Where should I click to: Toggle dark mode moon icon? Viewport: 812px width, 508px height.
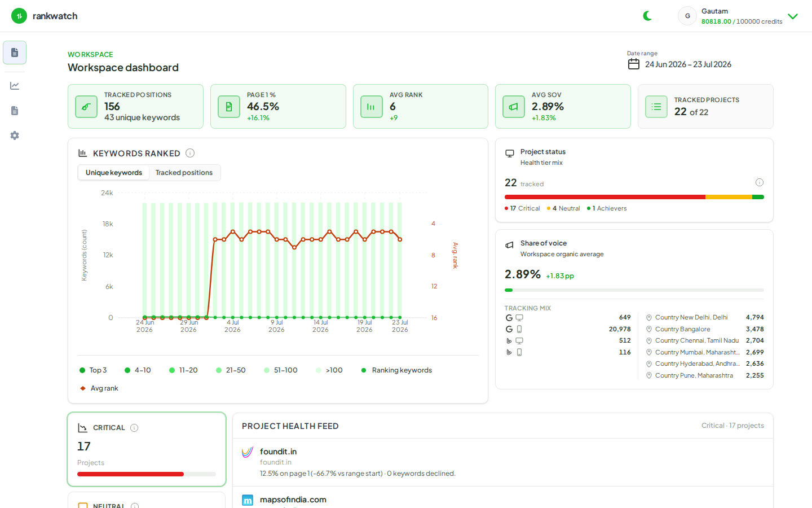tap(647, 16)
